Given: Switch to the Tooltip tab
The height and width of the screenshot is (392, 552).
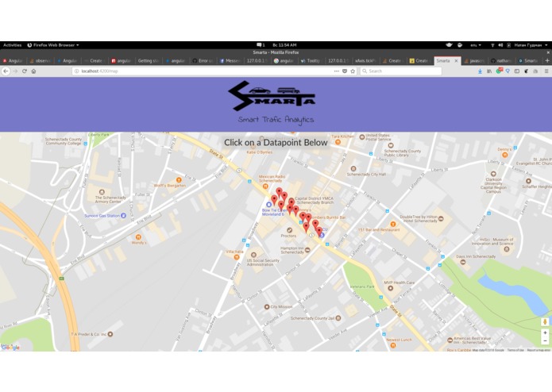Looking at the screenshot, I should click(311, 61).
